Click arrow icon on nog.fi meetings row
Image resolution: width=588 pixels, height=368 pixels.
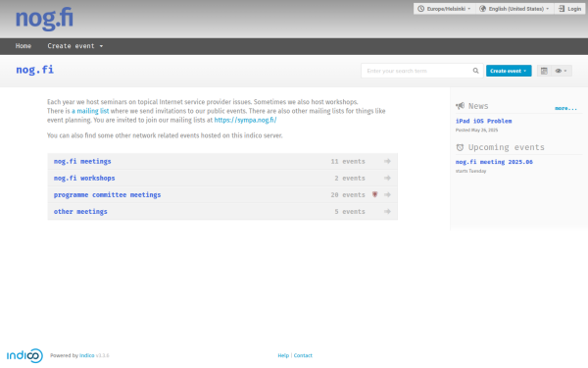387,161
